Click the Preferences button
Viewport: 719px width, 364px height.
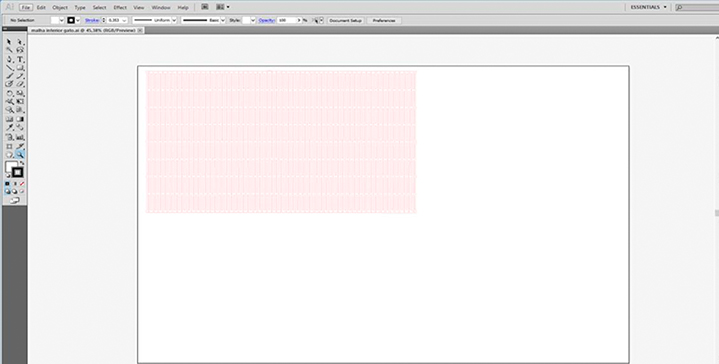[384, 21]
